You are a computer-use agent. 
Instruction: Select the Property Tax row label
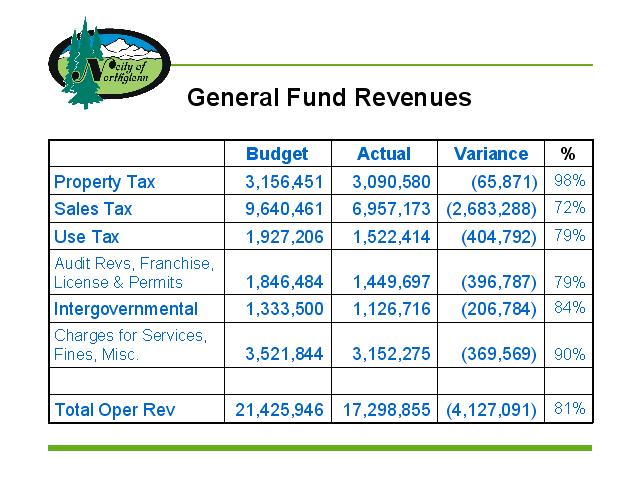click(x=105, y=182)
